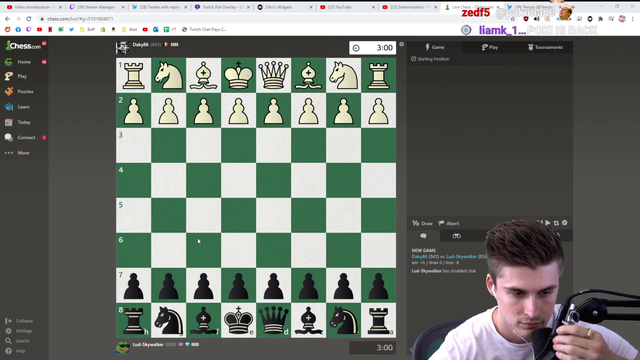This screenshot has height=360, width=640.
Task: Open Home in the Chess.com sidebar
Action: (24, 62)
